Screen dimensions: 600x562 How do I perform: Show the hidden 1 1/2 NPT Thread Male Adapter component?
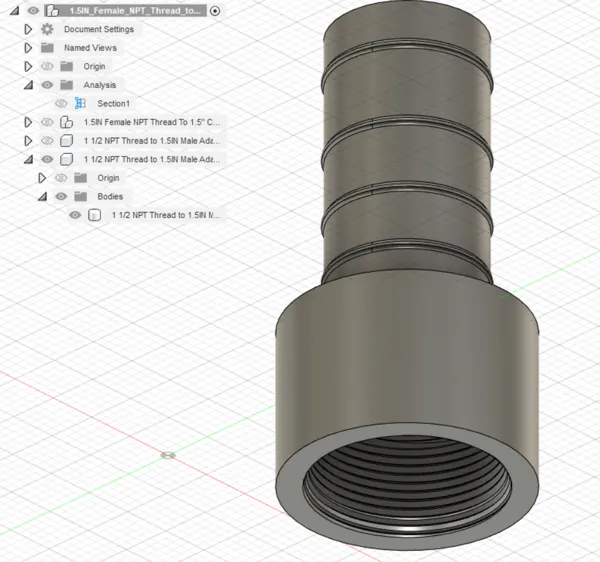[x=47, y=141]
